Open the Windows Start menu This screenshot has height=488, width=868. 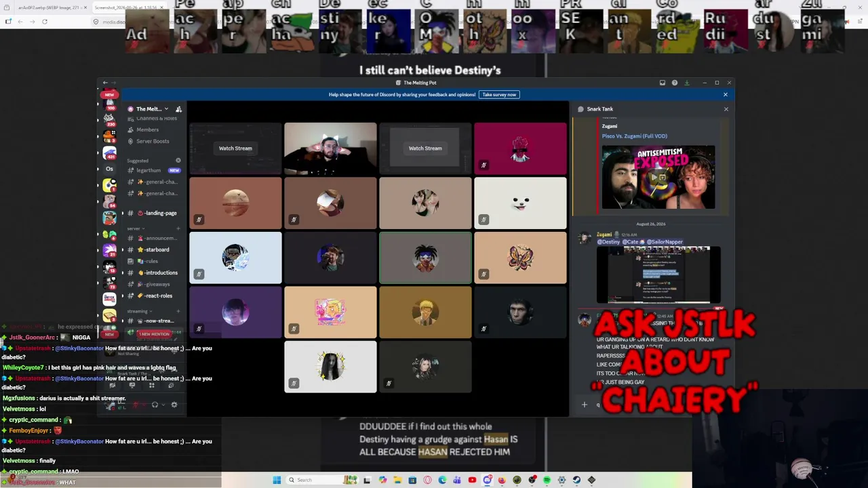tap(277, 480)
